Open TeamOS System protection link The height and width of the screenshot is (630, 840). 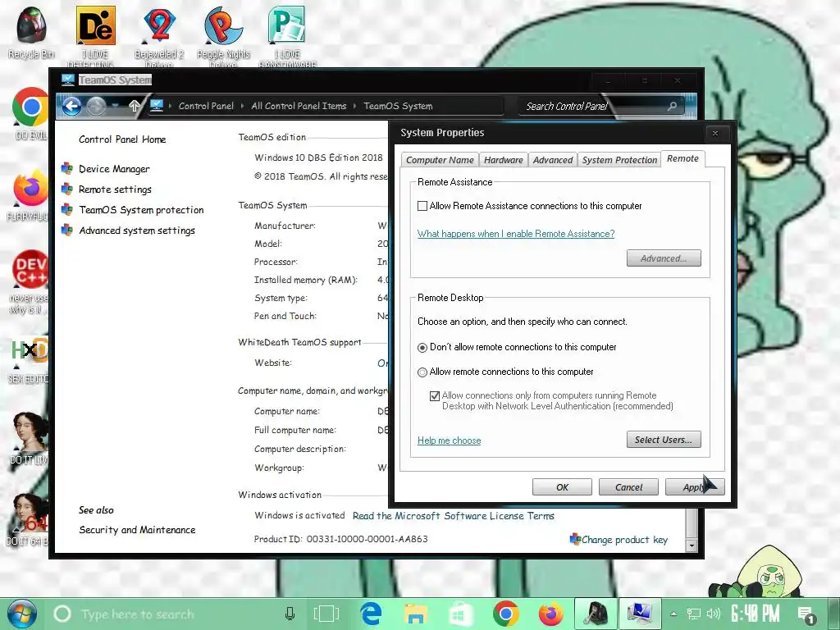pos(141,209)
